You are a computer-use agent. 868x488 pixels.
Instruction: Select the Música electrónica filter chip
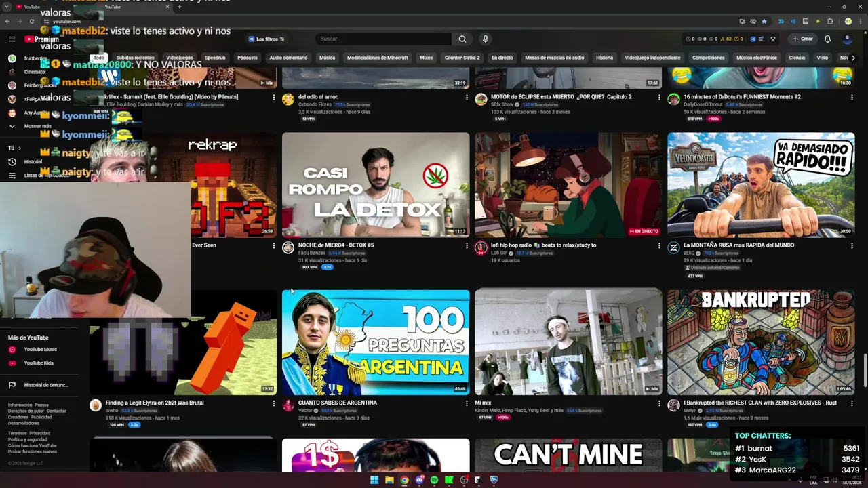coord(756,58)
